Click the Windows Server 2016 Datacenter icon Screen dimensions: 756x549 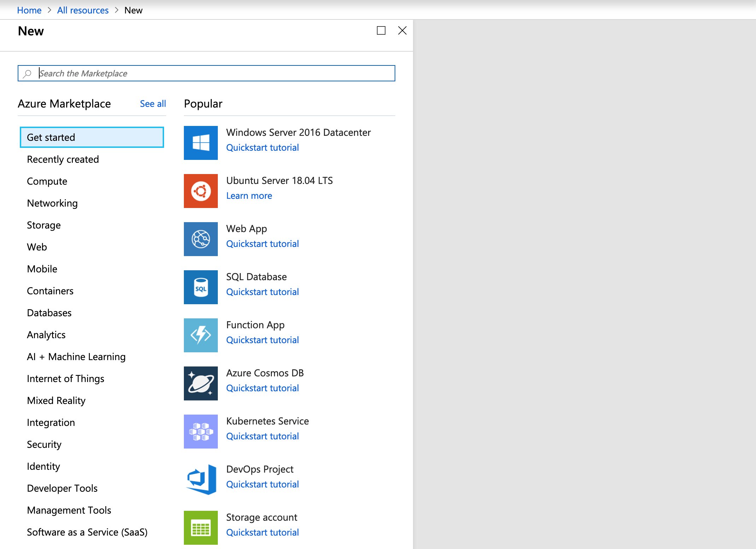[x=200, y=143]
